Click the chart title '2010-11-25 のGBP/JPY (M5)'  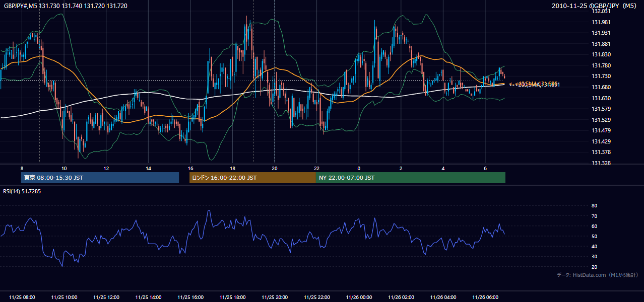click(x=595, y=6)
